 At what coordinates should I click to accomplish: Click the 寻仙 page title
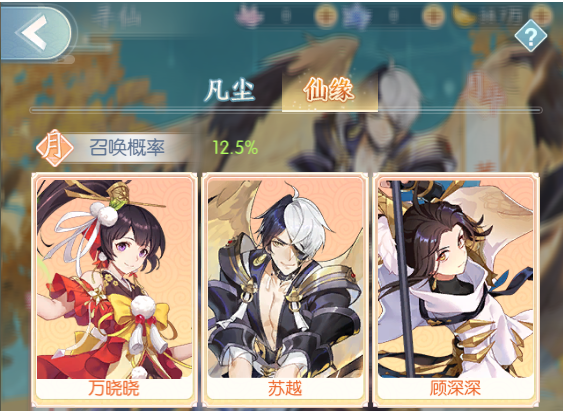click(x=117, y=17)
